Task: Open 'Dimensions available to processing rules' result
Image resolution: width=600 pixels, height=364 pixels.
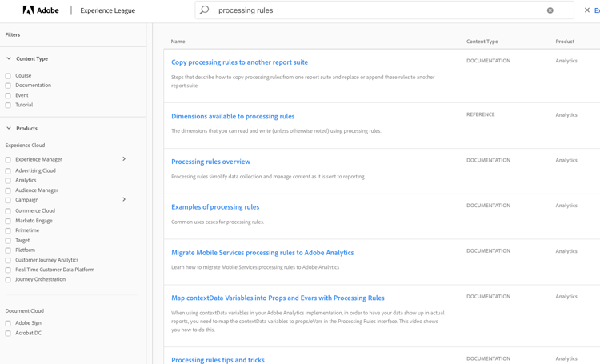Action: 233,116
